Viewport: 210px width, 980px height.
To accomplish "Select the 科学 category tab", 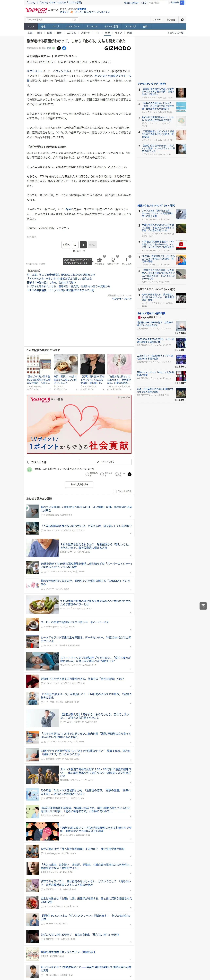I will [x=107, y=33].
